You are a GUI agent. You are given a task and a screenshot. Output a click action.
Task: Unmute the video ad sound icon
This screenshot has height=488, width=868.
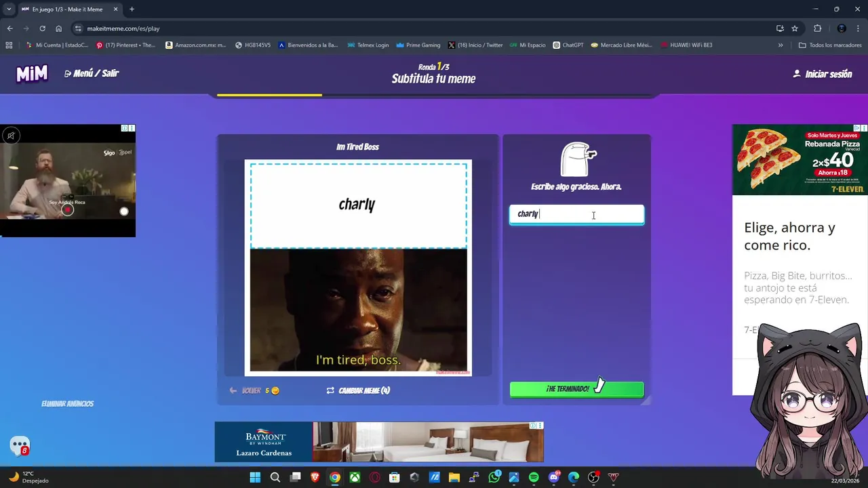(x=11, y=136)
